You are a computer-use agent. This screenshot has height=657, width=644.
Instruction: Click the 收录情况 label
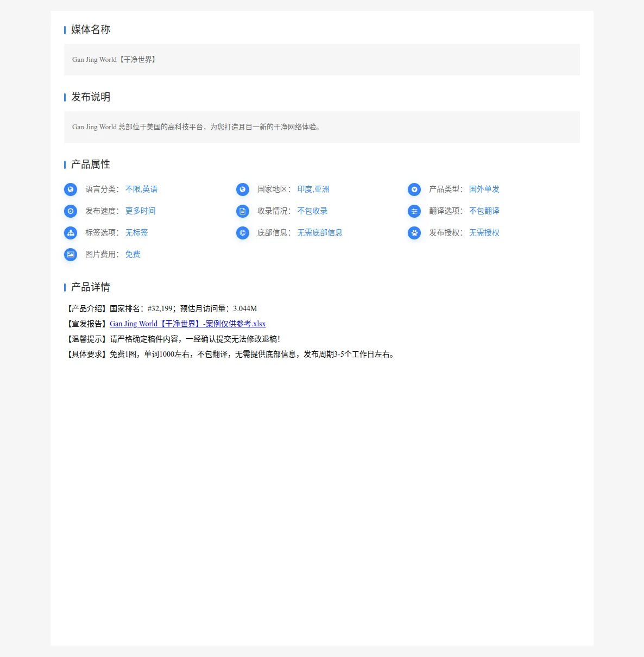274,211
